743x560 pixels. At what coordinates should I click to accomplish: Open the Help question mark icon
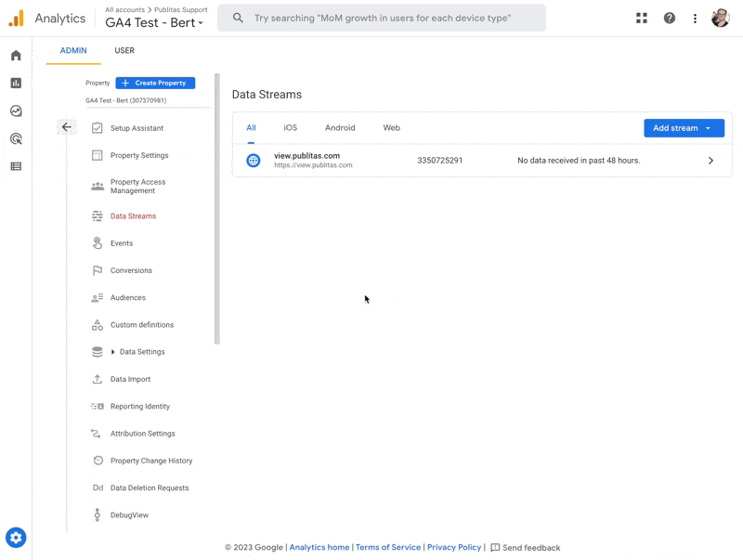(669, 18)
